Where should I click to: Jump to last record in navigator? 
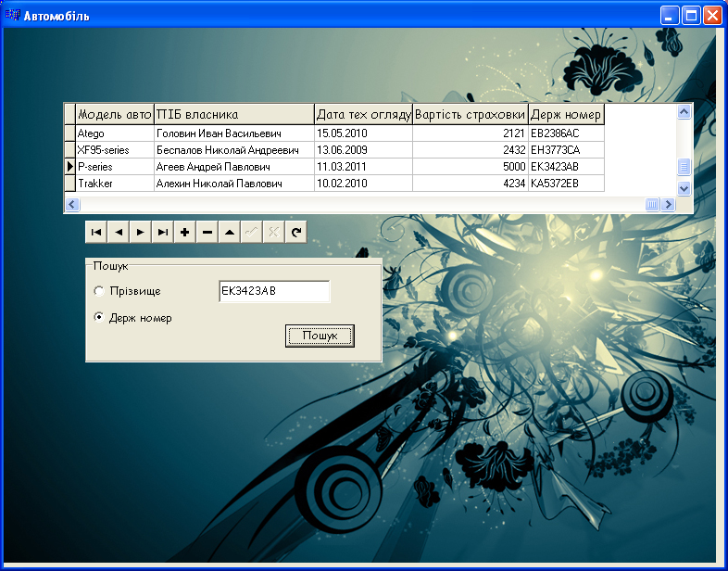tap(162, 233)
